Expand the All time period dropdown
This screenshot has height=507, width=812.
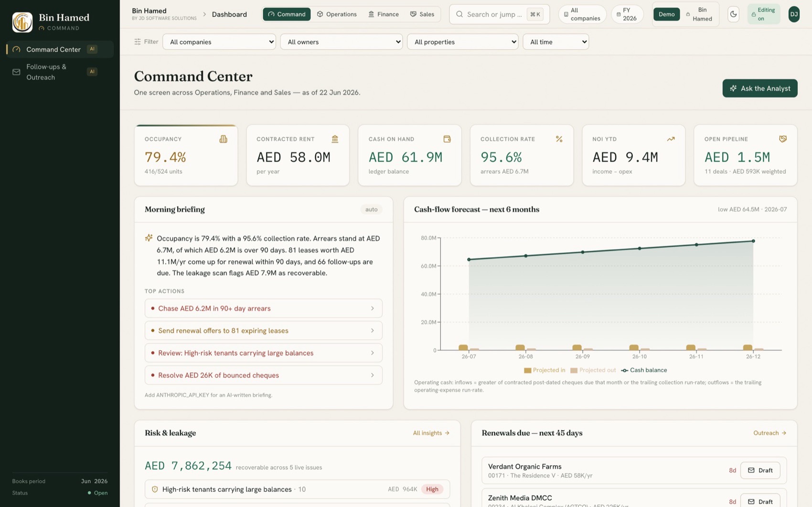pyautogui.click(x=556, y=42)
